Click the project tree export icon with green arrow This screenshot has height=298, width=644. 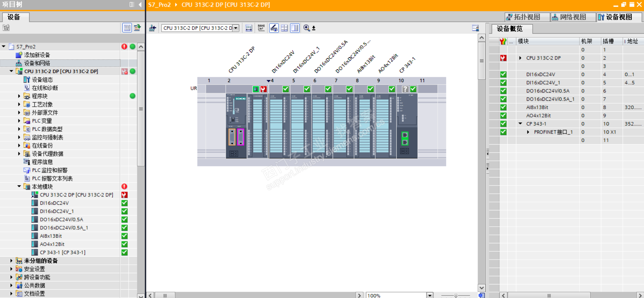click(x=137, y=28)
